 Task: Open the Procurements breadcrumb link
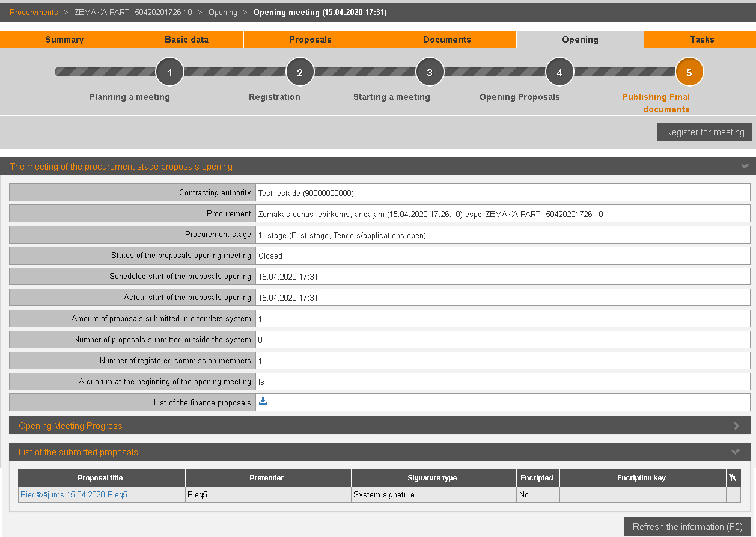(x=34, y=13)
